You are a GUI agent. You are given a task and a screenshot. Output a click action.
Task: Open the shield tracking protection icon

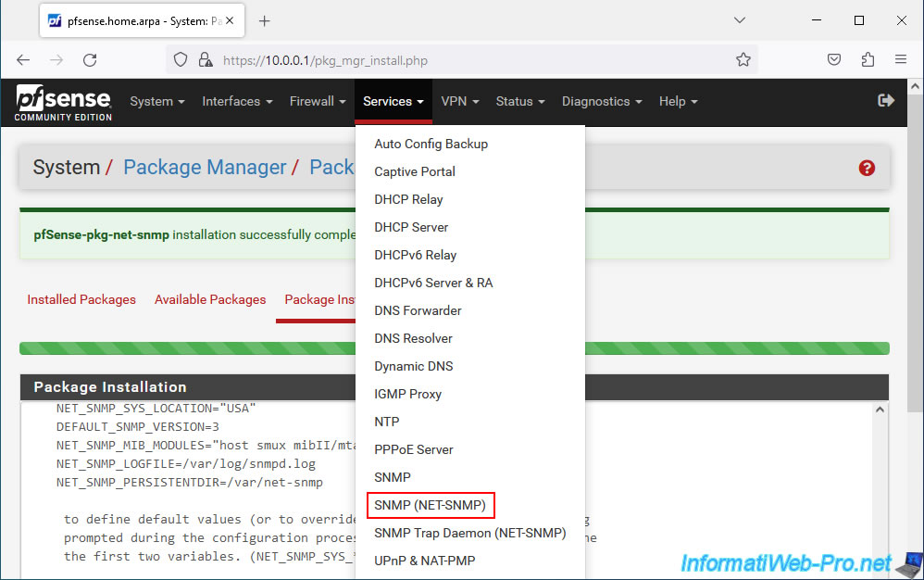coord(181,60)
